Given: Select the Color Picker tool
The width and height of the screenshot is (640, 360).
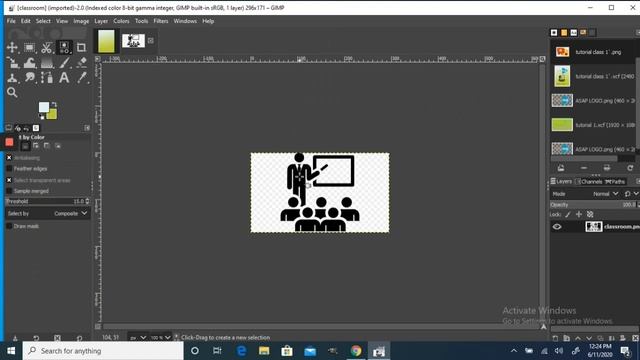Looking at the screenshot, I should click(x=81, y=78).
